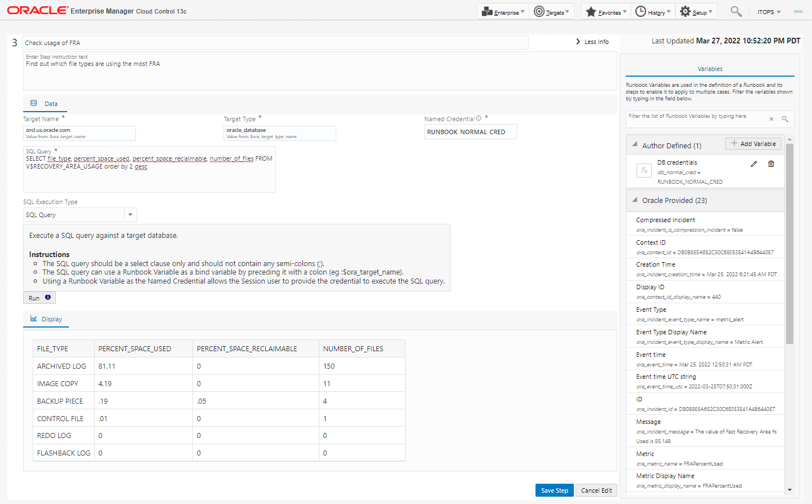This screenshot has width=812, height=504.
Task: Click the Save Step button
Action: [554, 490]
